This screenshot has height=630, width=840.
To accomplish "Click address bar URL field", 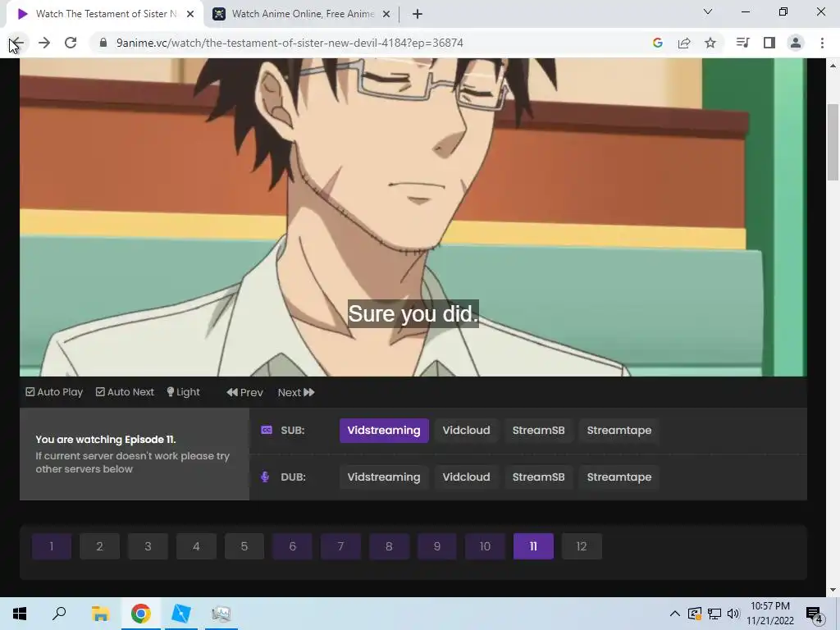I will click(x=290, y=43).
